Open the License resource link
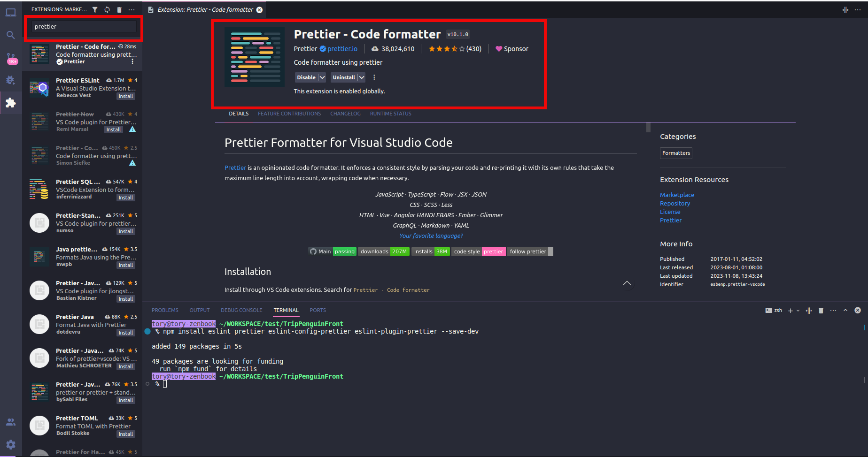 click(x=670, y=212)
